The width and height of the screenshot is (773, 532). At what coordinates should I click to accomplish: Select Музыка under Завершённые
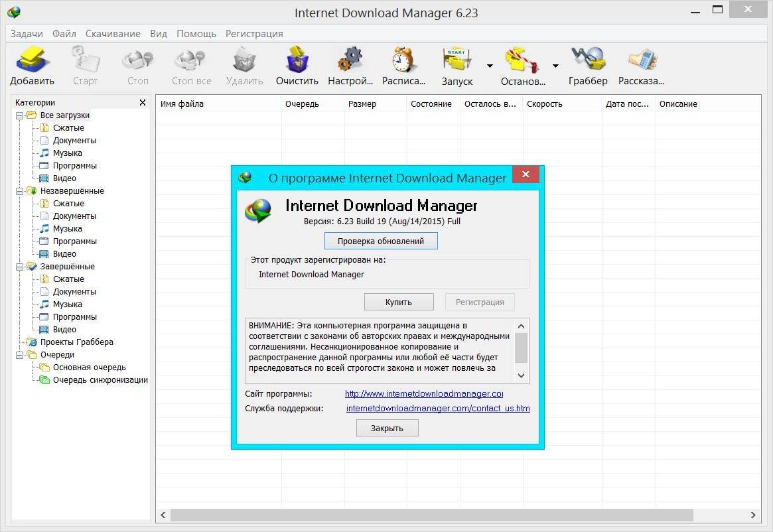tap(68, 304)
